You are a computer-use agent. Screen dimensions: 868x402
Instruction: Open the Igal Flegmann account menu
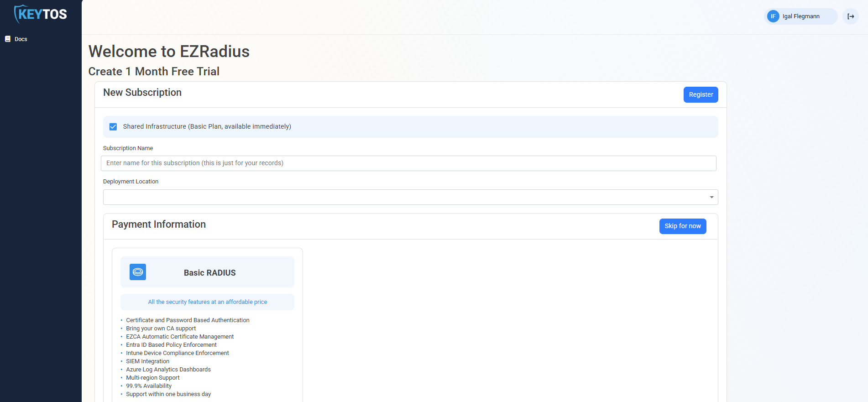click(800, 16)
